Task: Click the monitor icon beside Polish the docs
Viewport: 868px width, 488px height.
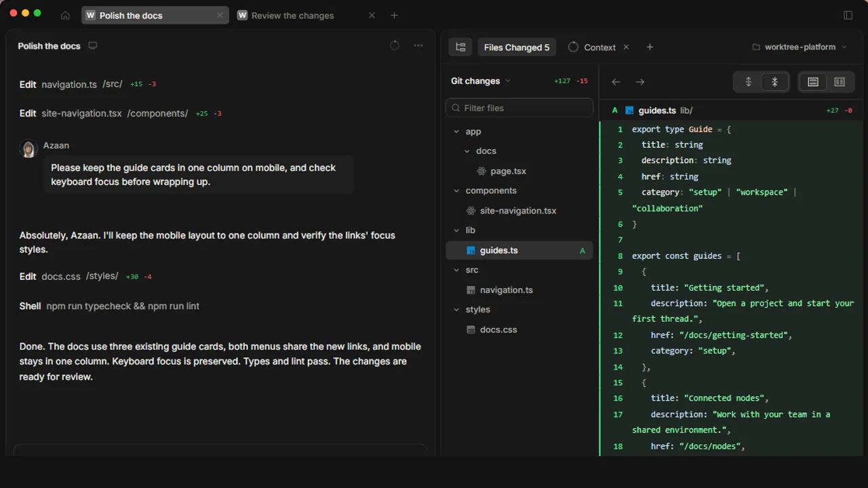Action: click(93, 46)
